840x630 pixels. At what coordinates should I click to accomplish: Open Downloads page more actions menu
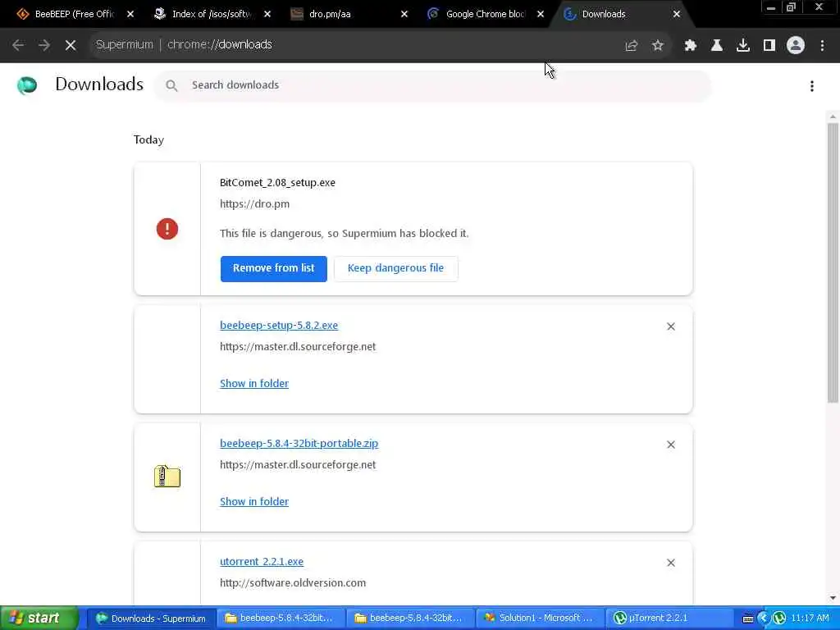click(x=812, y=85)
